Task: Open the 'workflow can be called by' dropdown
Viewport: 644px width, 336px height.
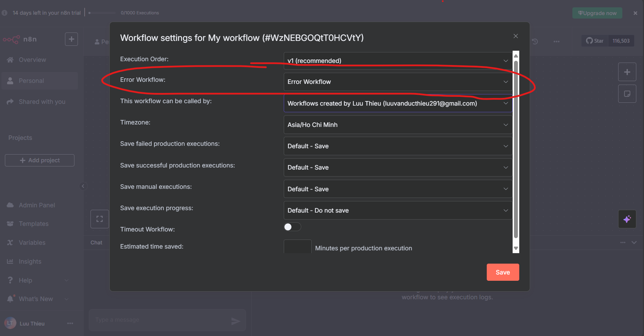Action: click(x=398, y=103)
